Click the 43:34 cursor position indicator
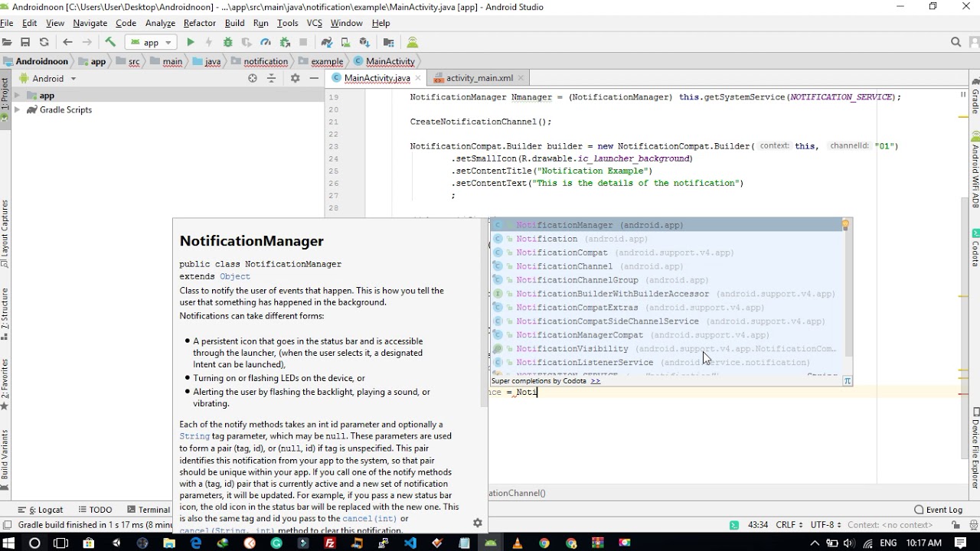This screenshot has width=980, height=551. click(758, 525)
